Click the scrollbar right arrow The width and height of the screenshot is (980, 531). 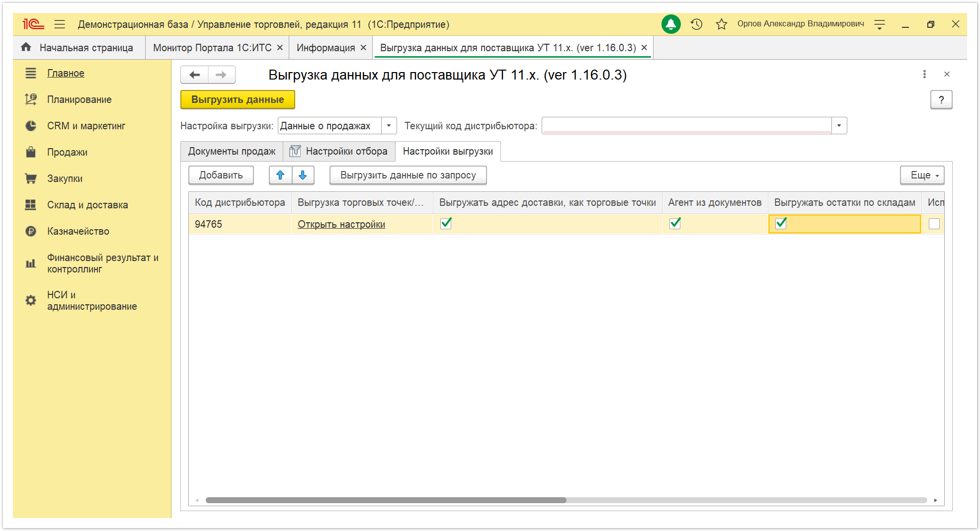(935, 500)
